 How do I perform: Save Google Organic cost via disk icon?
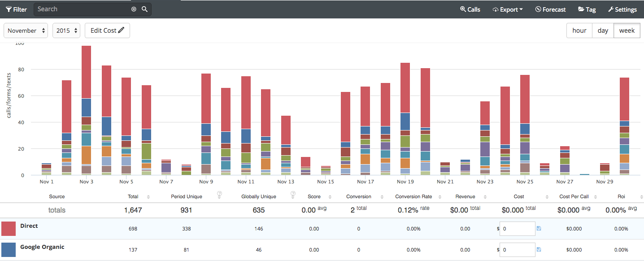click(x=539, y=250)
